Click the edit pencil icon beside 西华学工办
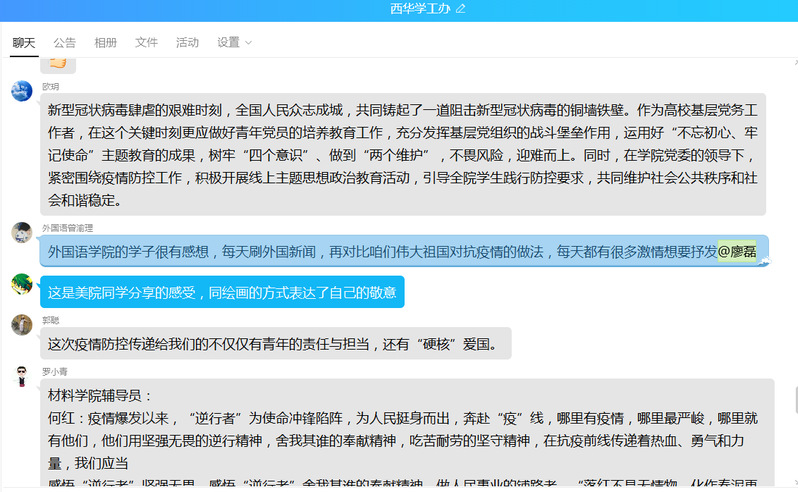Image resolution: width=798 pixels, height=492 pixels. pos(461,9)
